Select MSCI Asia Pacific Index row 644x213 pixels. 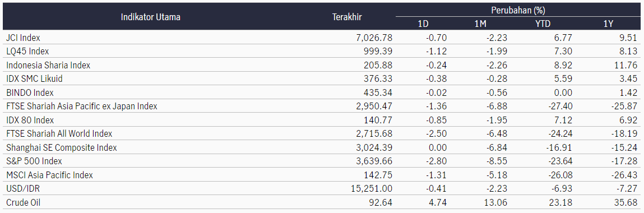(x=322, y=175)
